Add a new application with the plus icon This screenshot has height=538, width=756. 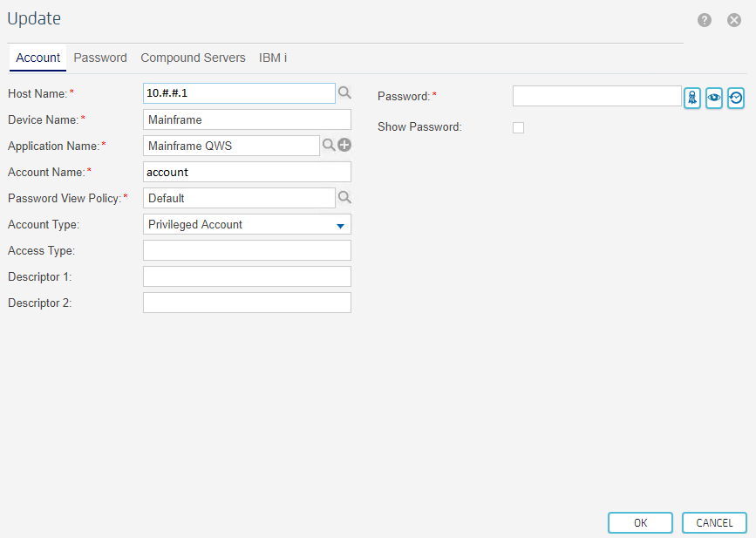(344, 145)
